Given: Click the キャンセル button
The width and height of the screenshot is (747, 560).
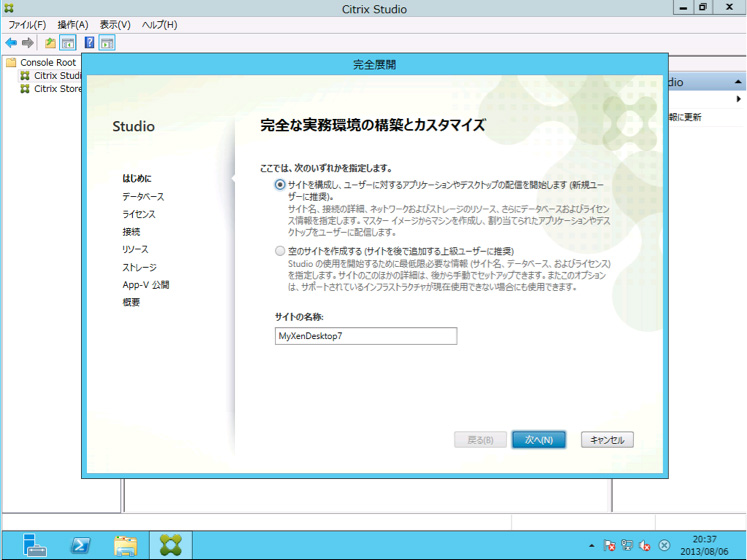Looking at the screenshot, I should [607, 440].
